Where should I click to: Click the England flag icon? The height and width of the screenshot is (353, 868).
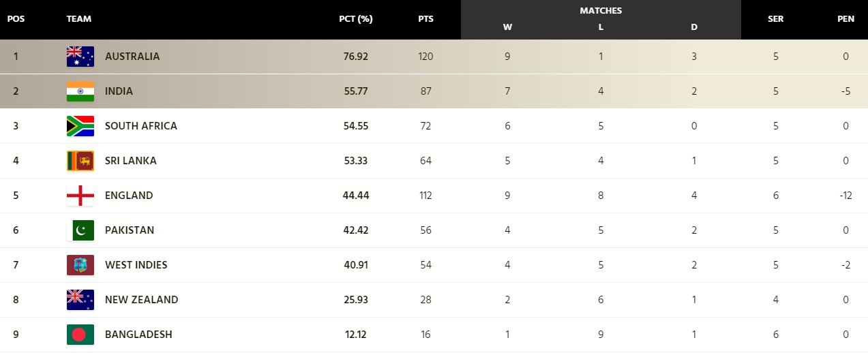80,196
